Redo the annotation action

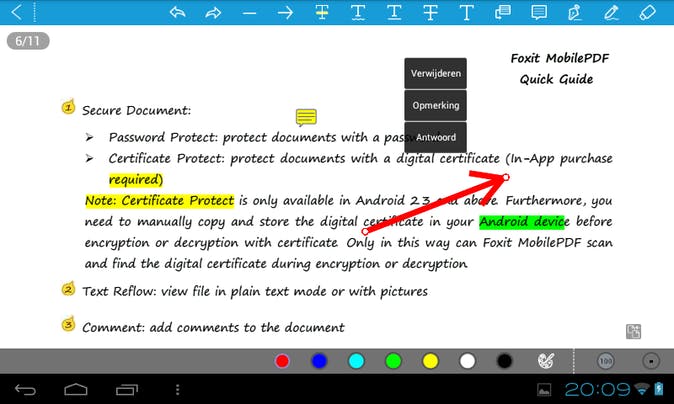coord(213,12)
